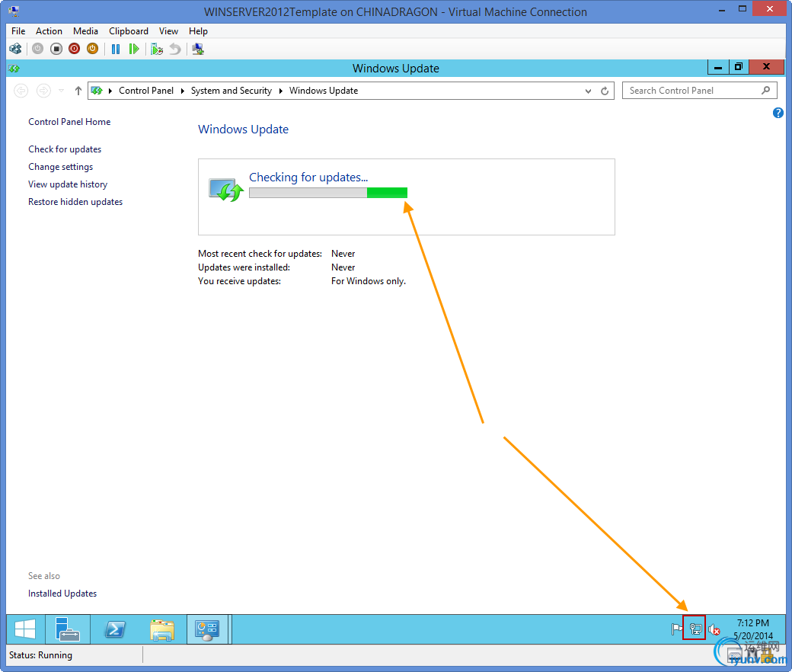Open the recent locations dropdown arrow
792x672 pixels.
tap(61, 91)
